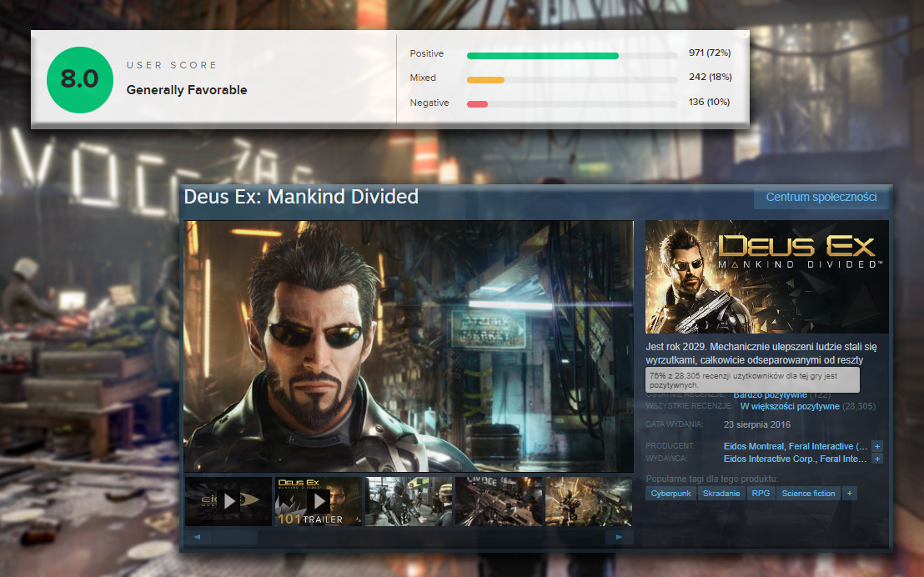Expand the Producent list with the plus icon

point(876,446)
